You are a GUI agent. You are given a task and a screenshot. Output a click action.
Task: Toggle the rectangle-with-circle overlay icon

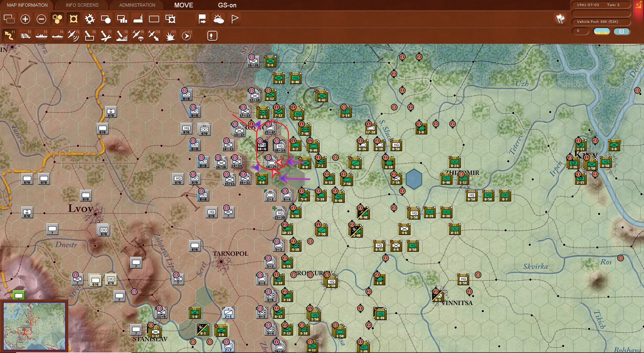106,19
